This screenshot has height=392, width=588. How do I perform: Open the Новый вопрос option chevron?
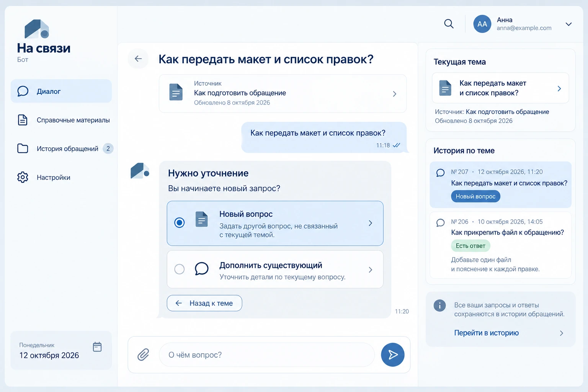370,223
